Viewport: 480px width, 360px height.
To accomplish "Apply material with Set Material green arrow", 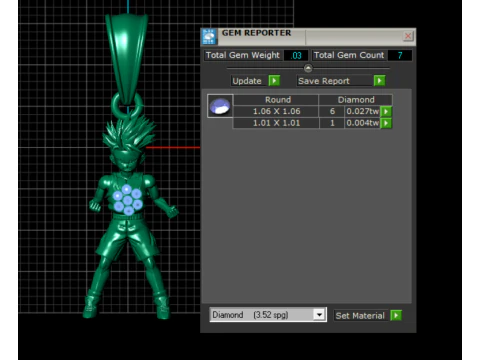I will (x=396, y=315).
